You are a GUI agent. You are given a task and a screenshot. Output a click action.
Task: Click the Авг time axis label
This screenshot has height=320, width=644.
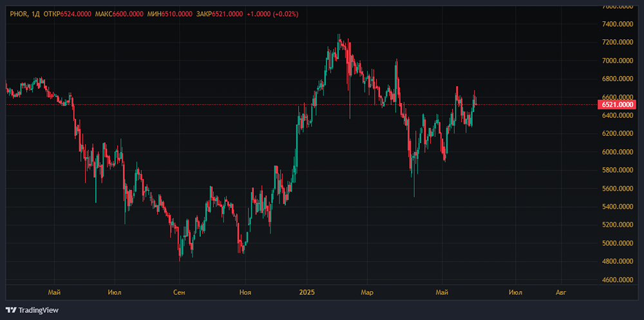(561, 292)
